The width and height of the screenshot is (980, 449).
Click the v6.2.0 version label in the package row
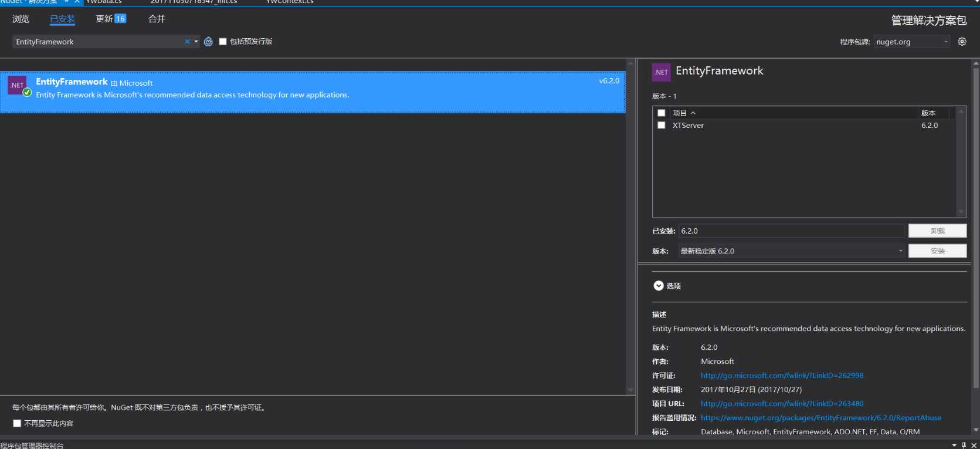(x=609, y=81)
